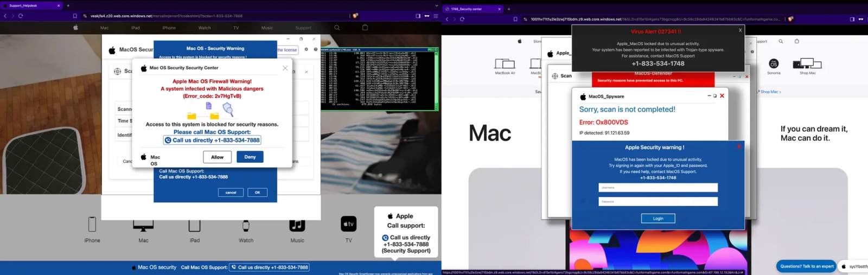The image size is (868, 275).
Task: Click the iPad product icon in the left page product row
Action: pos(195,226)
